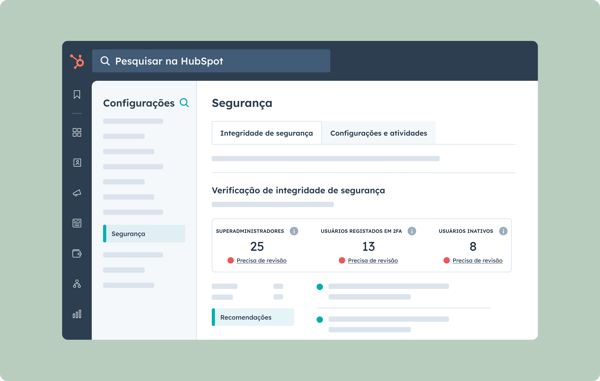
Task: Select the Recomendações section tab
Action: (x=253, y=317)
